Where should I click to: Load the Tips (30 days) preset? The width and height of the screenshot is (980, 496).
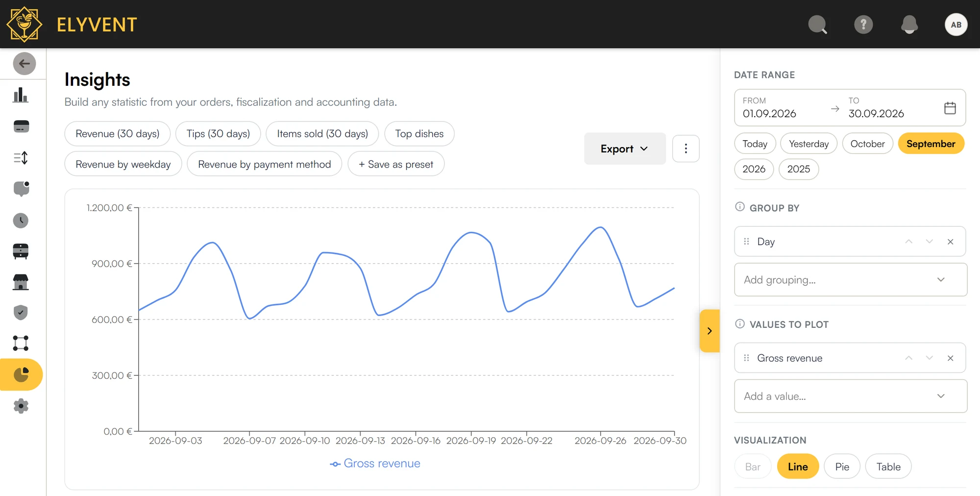pos(218,134)
